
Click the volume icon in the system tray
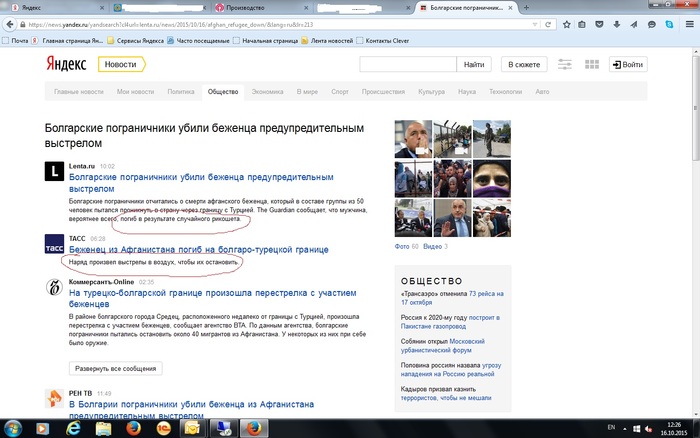pos(649,429)
